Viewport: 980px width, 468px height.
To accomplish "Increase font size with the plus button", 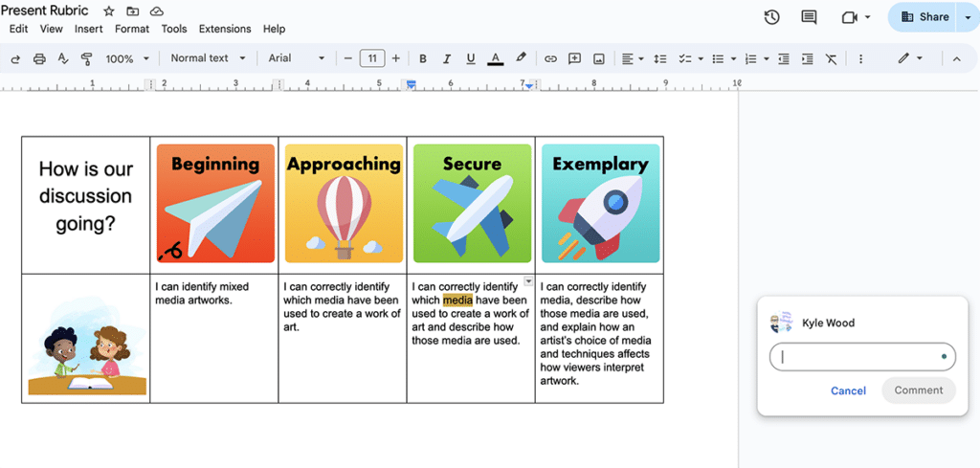I will pos(395,58).
